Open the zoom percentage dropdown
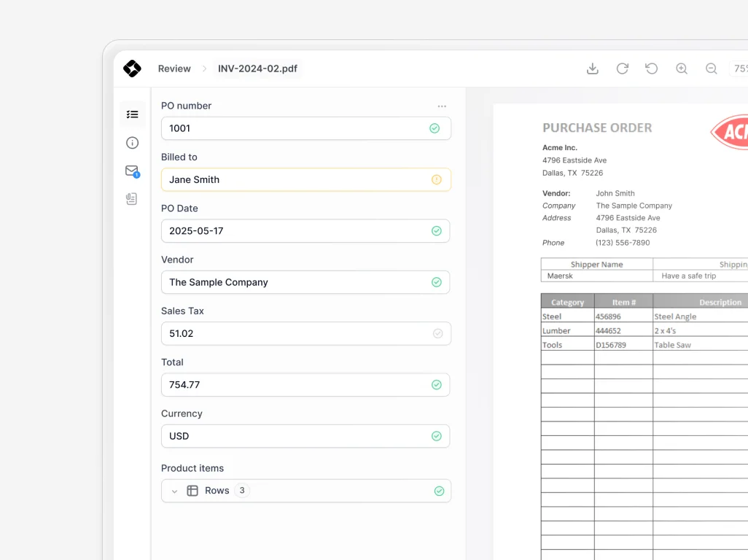The height and width of the screenshot is (560, 748). [x=739, y=69]
